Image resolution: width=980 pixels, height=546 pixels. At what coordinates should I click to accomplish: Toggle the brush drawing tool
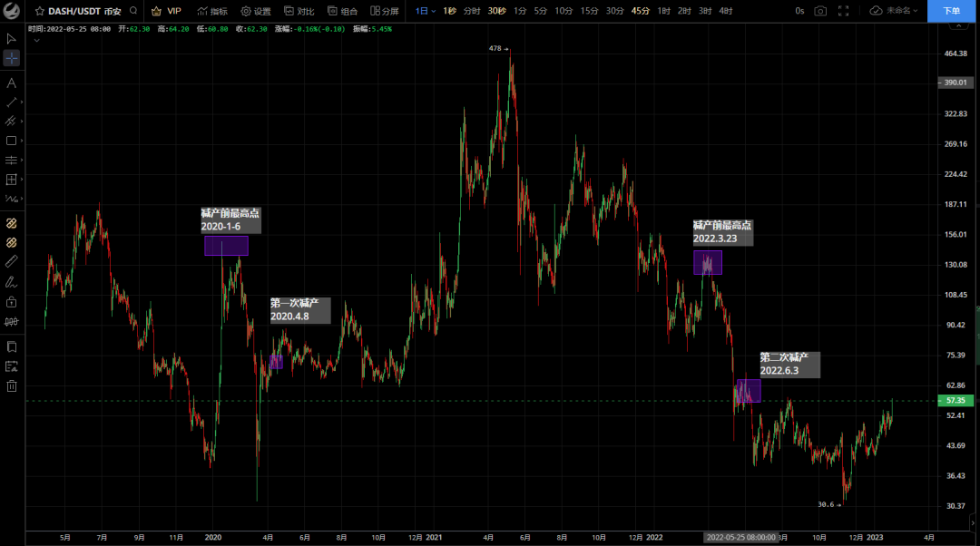click(12, 281)
